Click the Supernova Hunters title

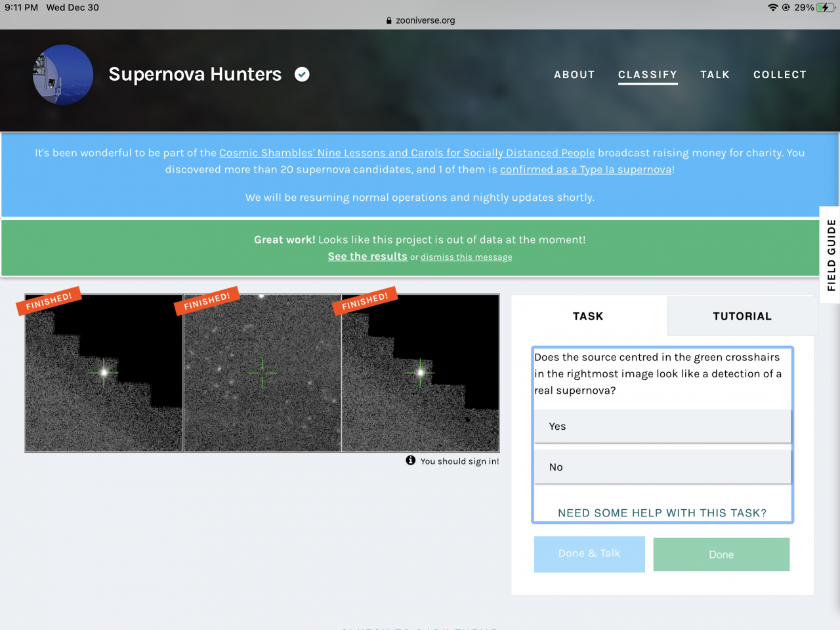click(195, 74)
